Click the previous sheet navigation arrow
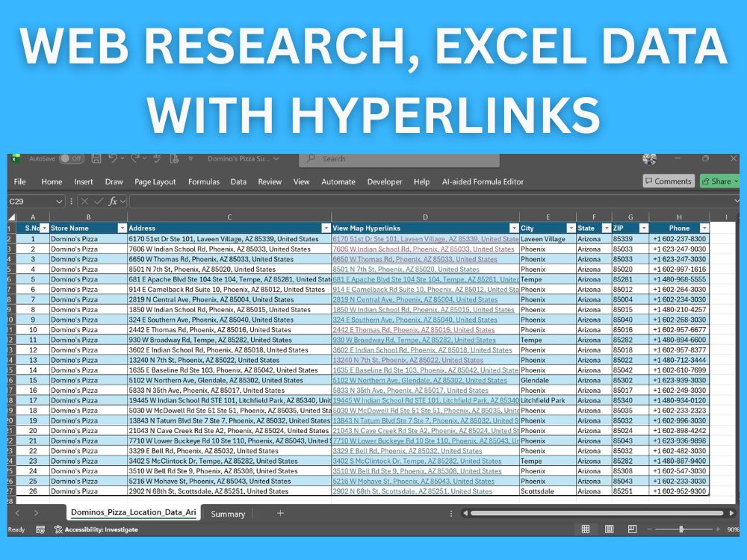 (18, 513)
